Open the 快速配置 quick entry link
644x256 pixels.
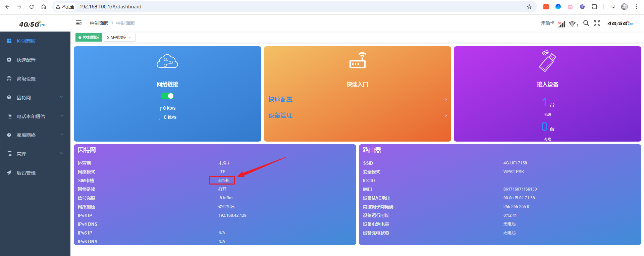pos(280,99)
